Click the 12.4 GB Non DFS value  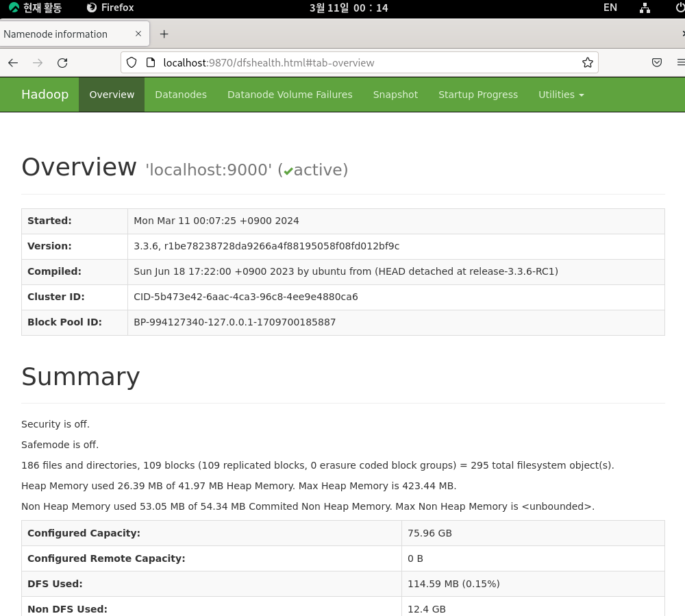(x=427, y=609)
